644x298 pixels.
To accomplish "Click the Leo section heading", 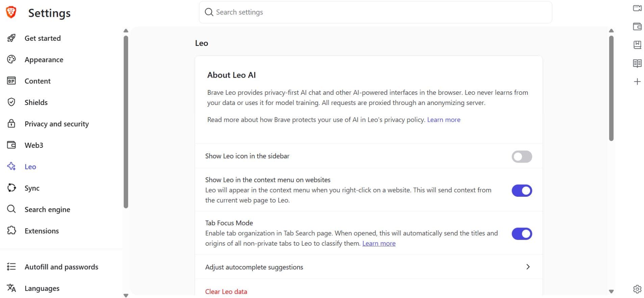I will [x=201, y=43].
